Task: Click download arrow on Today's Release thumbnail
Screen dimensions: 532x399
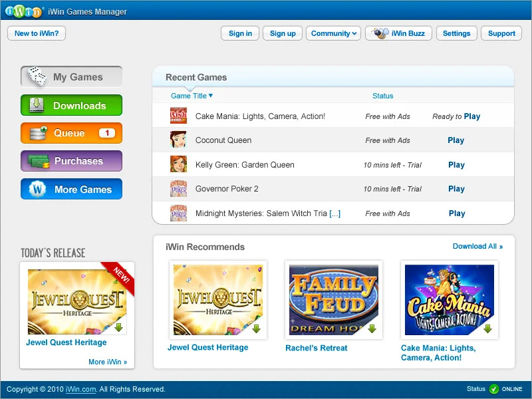Action: pyautogui.click(x=119, y=327)
